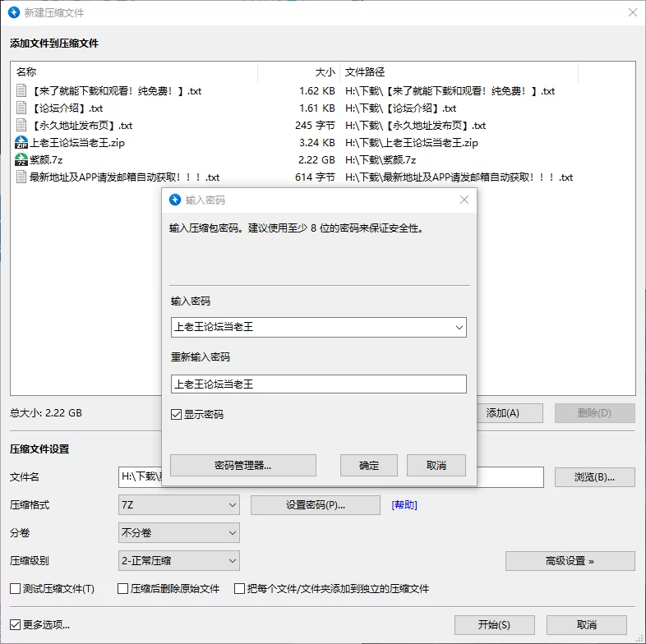Start compression with 开始(S)
The width and height of the screenshot is (646, 644).
tap(495, 625)
